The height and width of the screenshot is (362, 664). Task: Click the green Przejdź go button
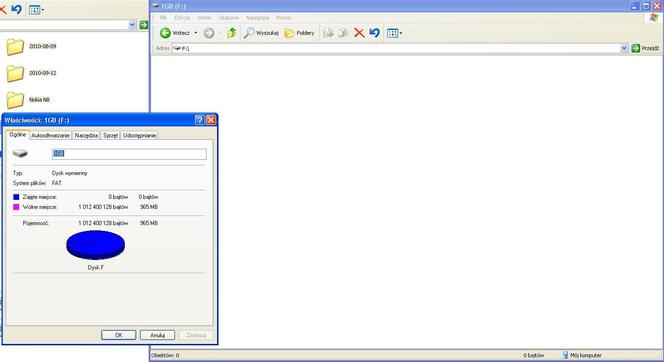[x=645, y=48]
